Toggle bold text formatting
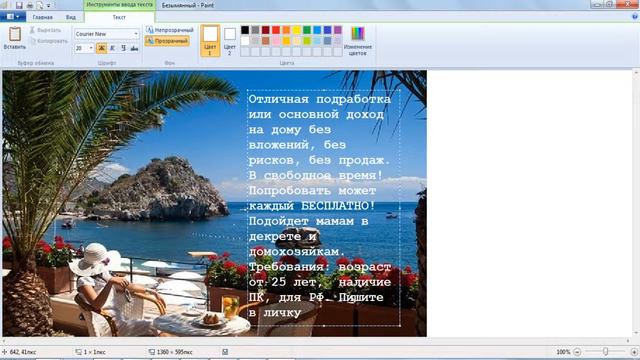This screenshot has width=640, height=360. (101, 48)
